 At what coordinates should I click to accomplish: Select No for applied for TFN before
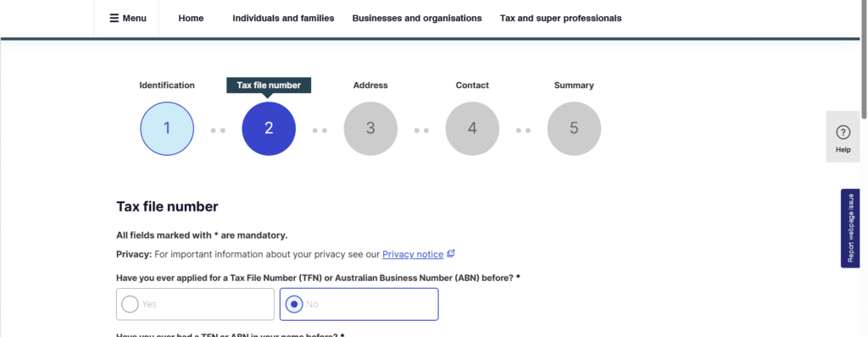[359, 304]
